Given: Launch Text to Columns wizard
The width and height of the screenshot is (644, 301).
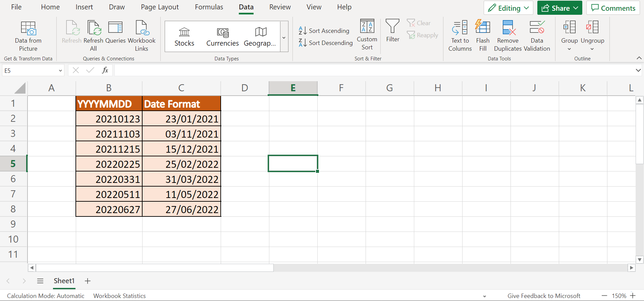Looking at the screenshot, I should point(460,36).
